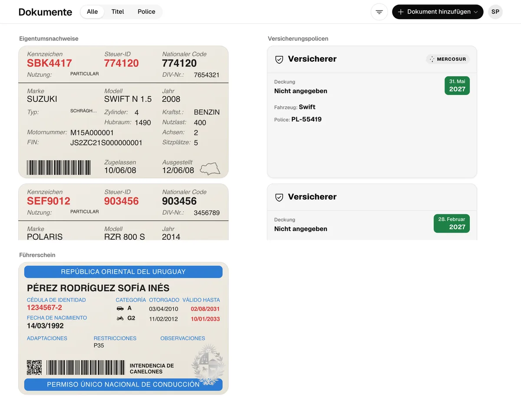This screenshot has width=521, height=420.
Task: Click the red Steuer-ID 774120
Action: click(122, 63)
